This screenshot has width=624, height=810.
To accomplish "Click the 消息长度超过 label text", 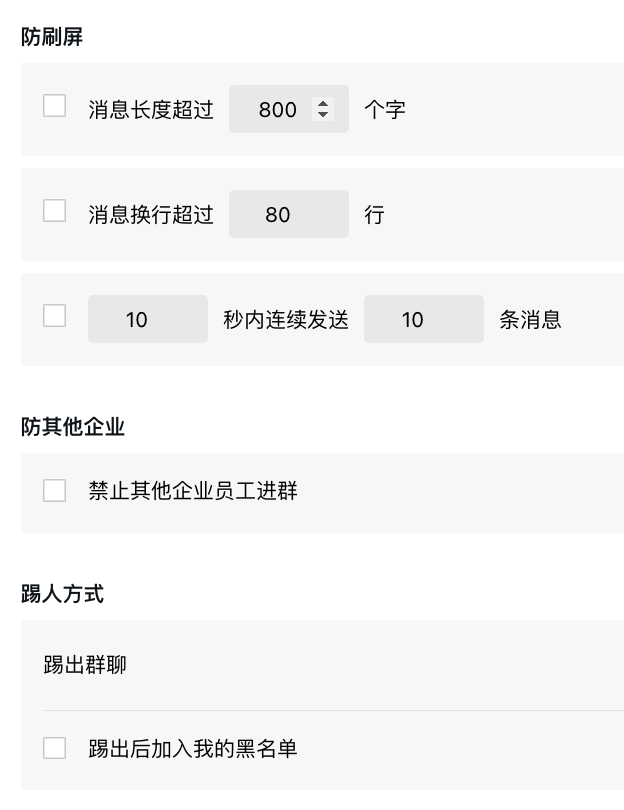I will 151,109.
